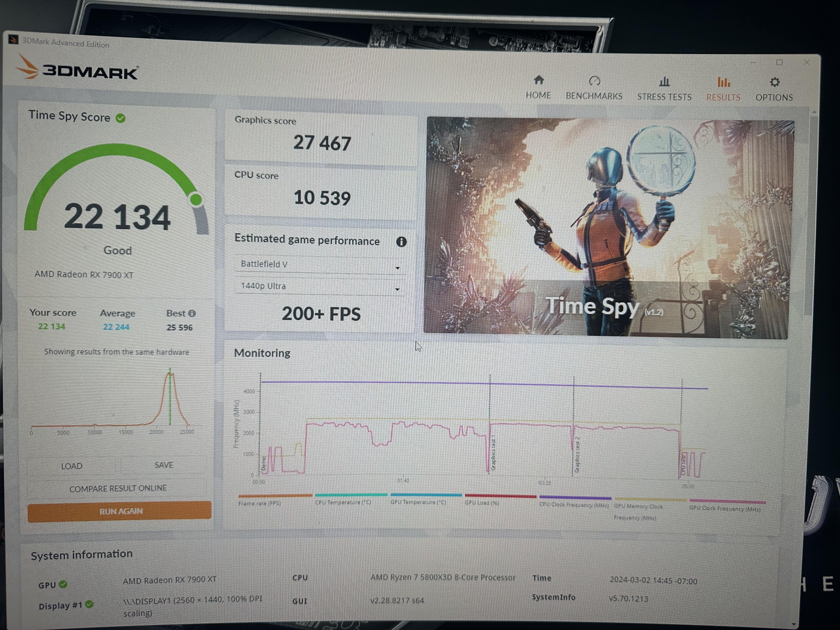This screenshot has width=840, height=630.
Task: Toggle the Frame rate (FPS) legend item
Action: (x=275, y=500)
